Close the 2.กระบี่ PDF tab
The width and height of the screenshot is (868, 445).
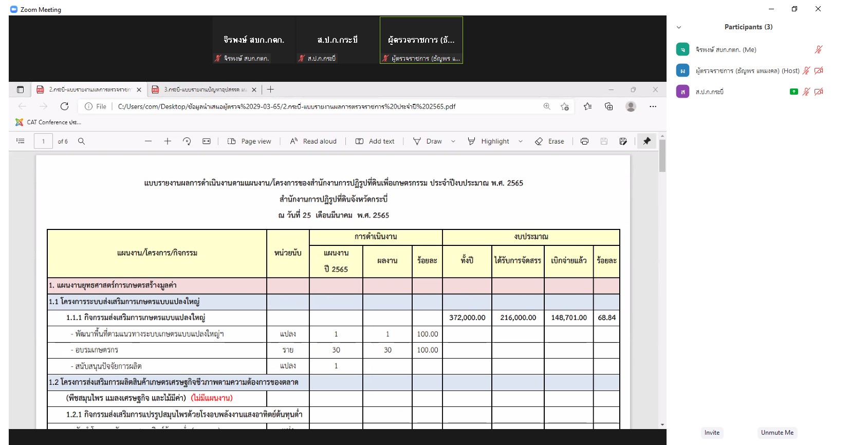pyautogui.click(x=139, y=90)
